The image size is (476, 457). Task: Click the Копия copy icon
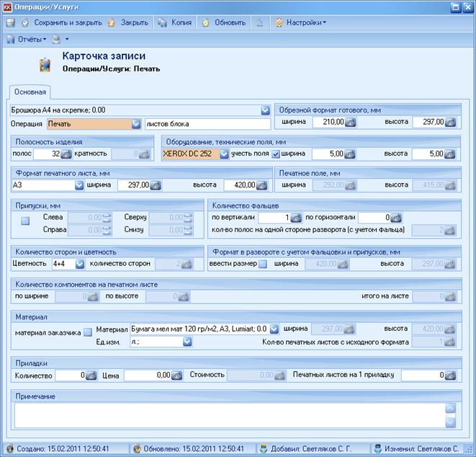tap(163, 23)
